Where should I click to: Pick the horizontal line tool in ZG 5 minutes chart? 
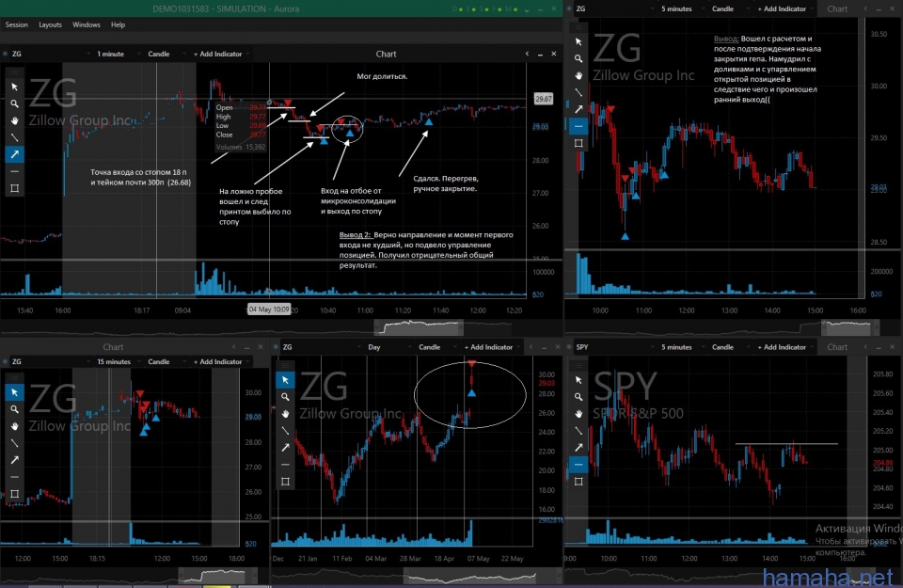[x=578, y=126]
